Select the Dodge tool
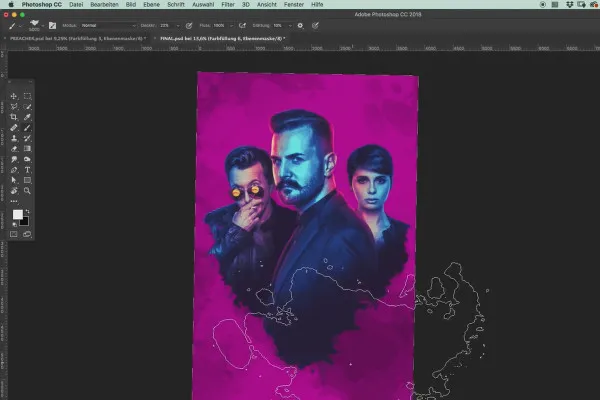600x400 pixels. click(x=27, y=159)
